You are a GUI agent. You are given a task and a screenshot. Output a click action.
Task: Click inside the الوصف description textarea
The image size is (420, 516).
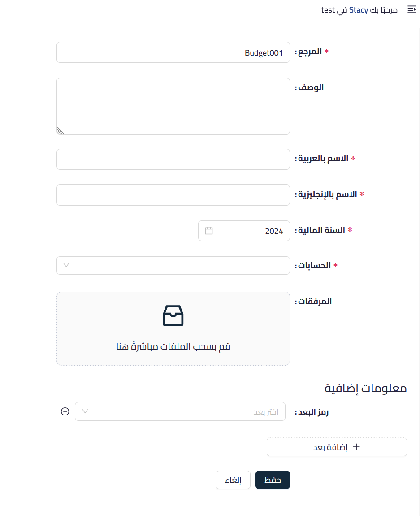click(173, 106)
